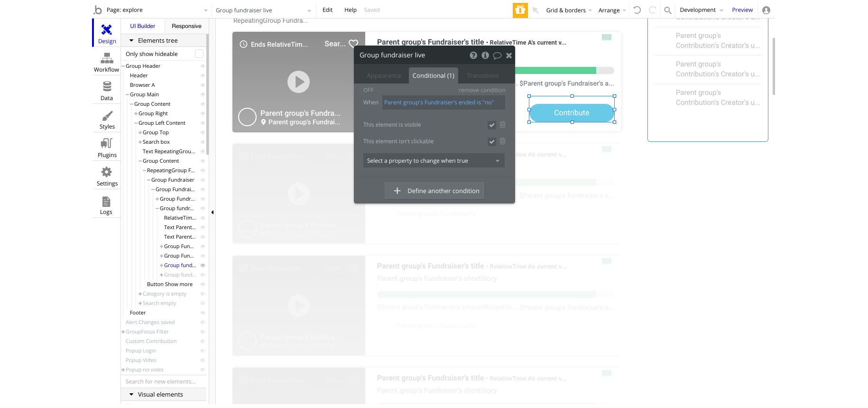Click the pointer selection icon in toolbar
This screenshot has width=868, height=408.
(x=536, y=10)
